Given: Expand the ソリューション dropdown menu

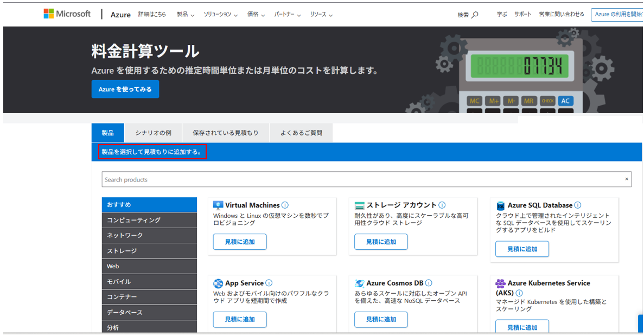Looking at the screenshot, I should pos(220,15).
